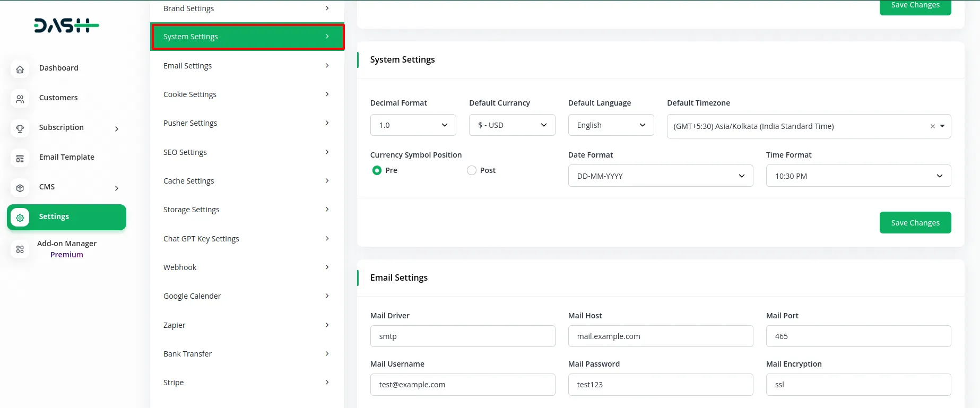Click the Add-on Manager grid icon
Image resolution: width=980 pixels, height=408 pixels.
pyautogui.click(x=20, y=249)
